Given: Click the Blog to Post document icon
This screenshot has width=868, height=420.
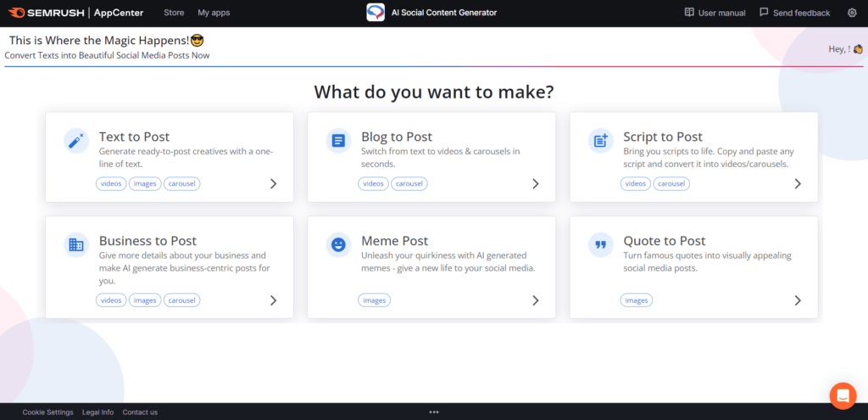Looking at the screenshot, I should tap(338, 141).
